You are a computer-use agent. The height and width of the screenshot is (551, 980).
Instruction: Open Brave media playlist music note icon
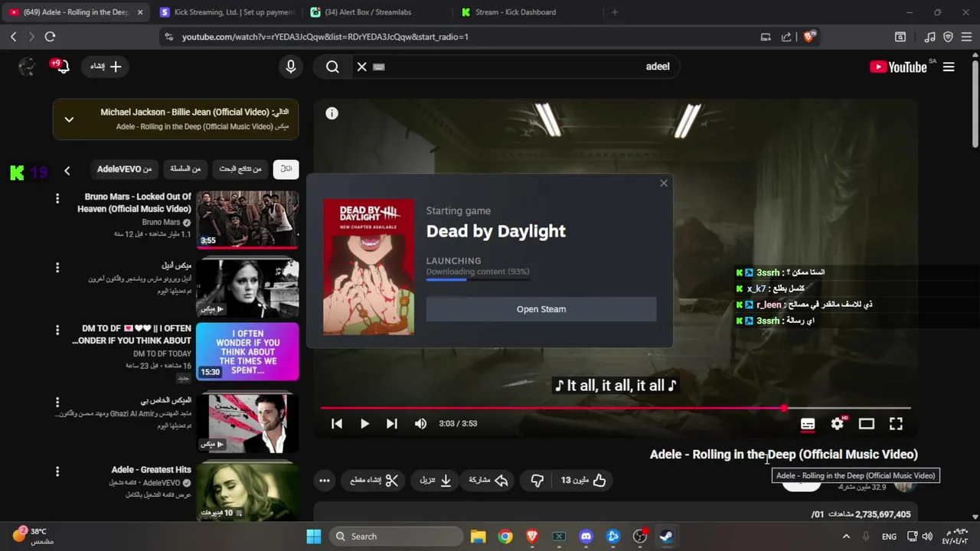click(929, 37)
